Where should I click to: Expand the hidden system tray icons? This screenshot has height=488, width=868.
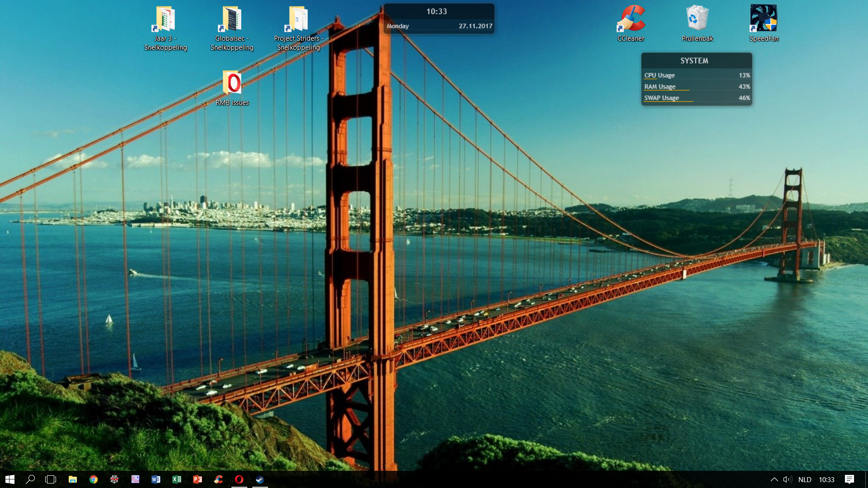(x=774, y=479)
